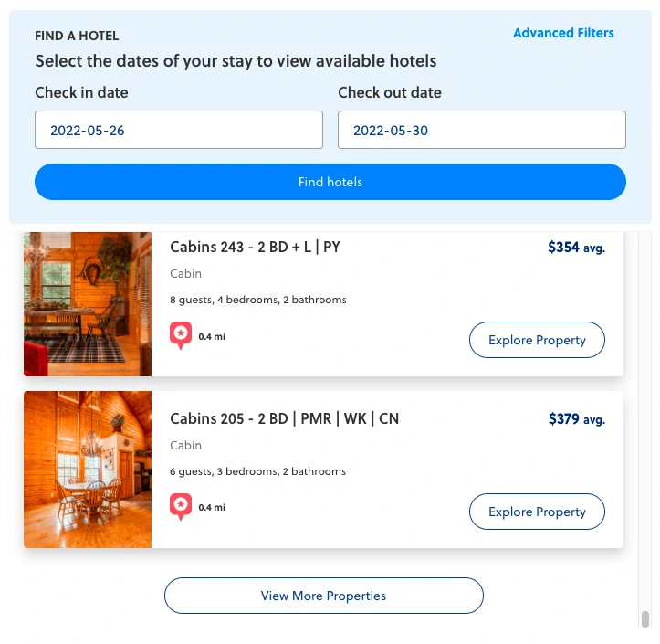Click the $379 avg. price
The image size is (660, 644).
tap(577, 419)
